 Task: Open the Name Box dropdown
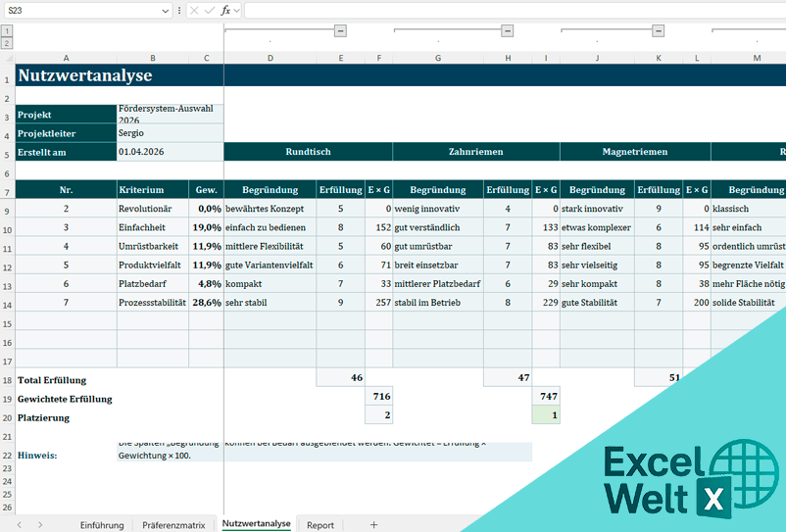pos(165,10)
